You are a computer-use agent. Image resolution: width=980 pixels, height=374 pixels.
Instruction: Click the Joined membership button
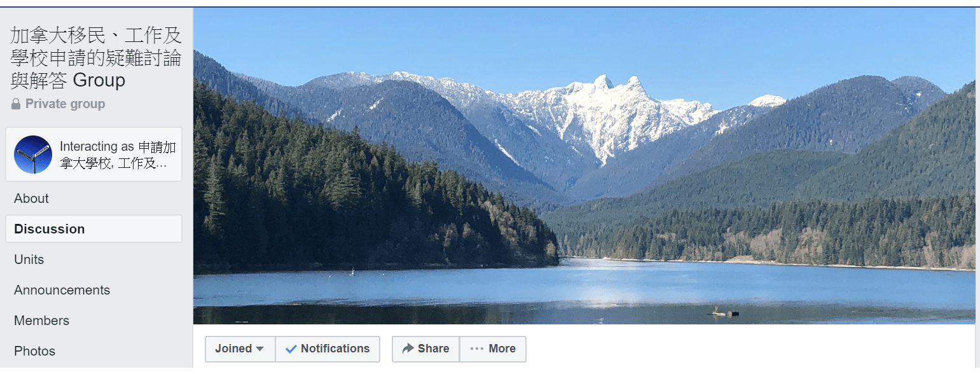(x=240, y=349)
